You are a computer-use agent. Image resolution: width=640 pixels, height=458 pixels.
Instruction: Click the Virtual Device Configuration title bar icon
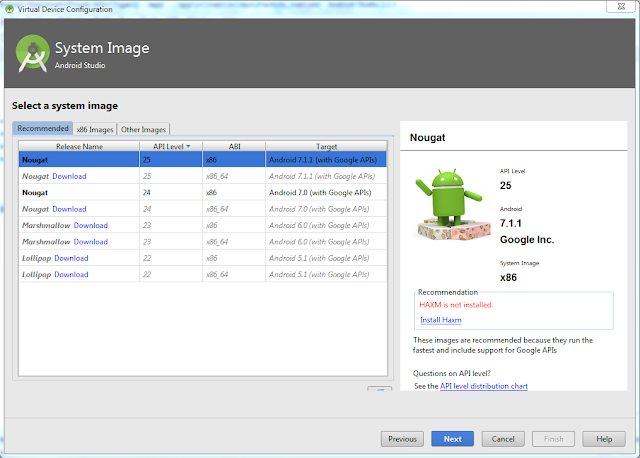tap(9, 9)
